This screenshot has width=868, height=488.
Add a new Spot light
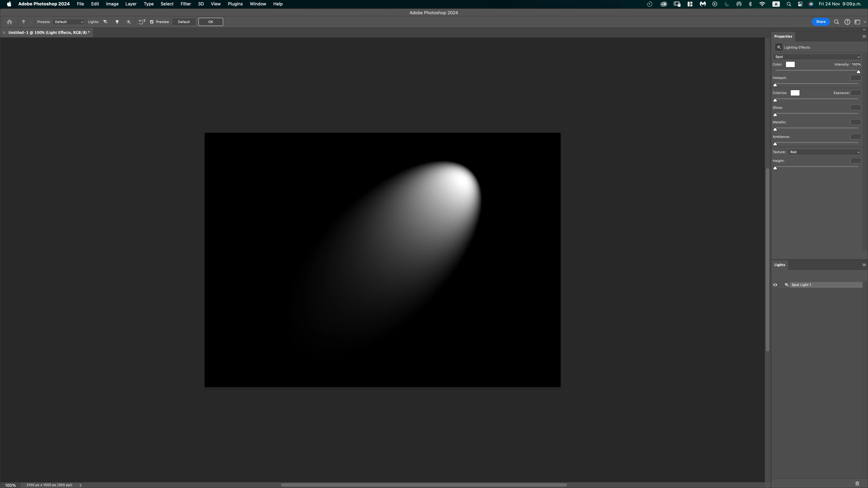coord(105,22)
